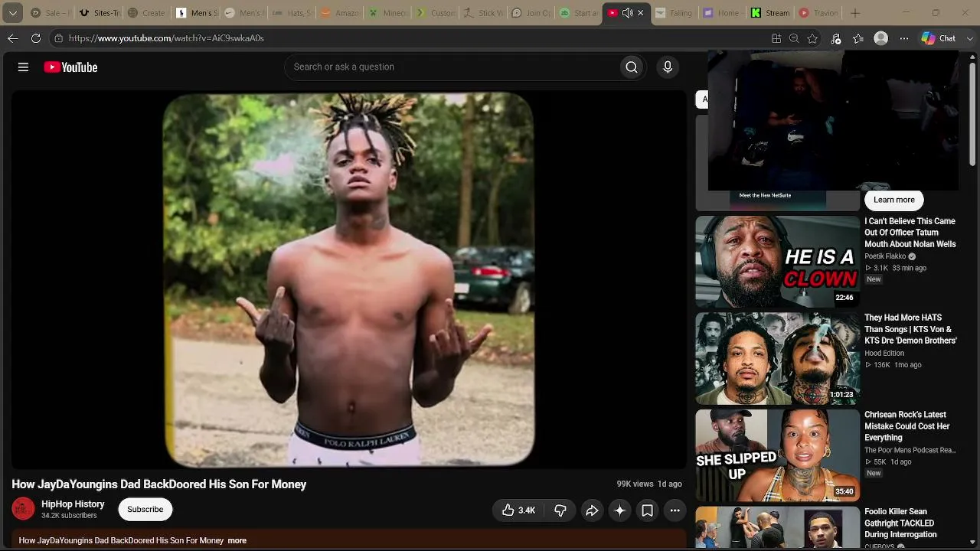Open the apps grid icon in address bar

pyautogui.click(x=776, y=38)
